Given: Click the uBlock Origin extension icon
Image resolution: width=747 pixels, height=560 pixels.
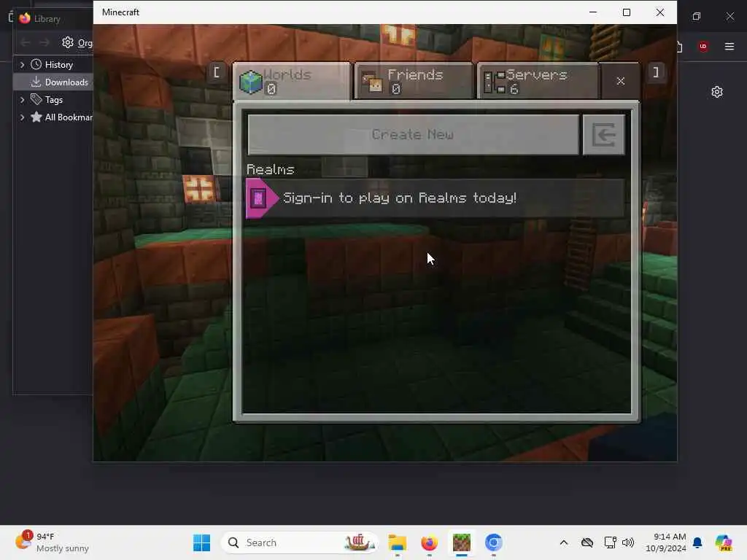Looking at the screenshot, I should click(703, 46).
